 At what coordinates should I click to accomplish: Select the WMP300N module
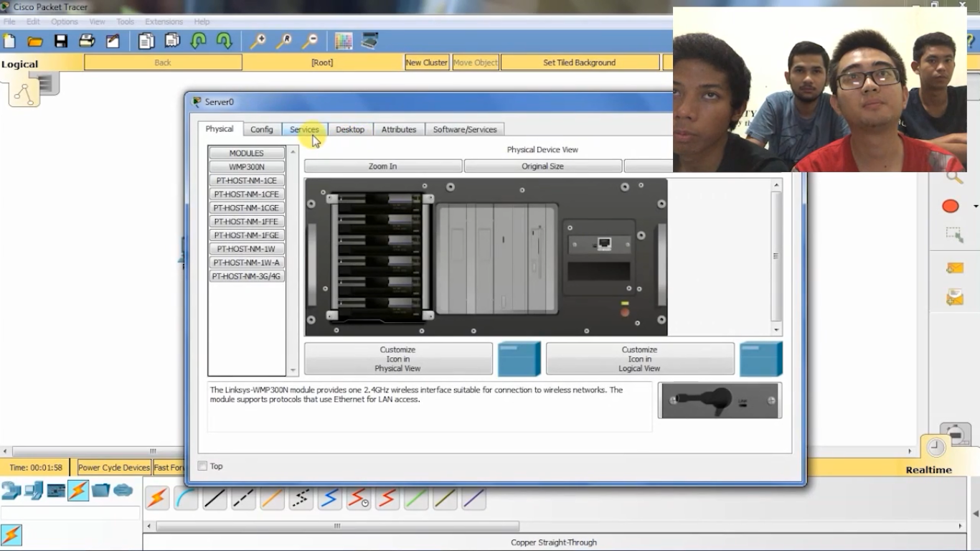pos(247,167)
